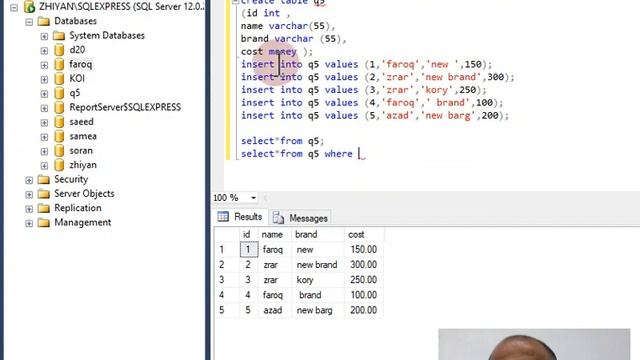The height and width of the screenshot is (360, 640).
Task: Expand the KOI database node
Action: click(44, 79)
